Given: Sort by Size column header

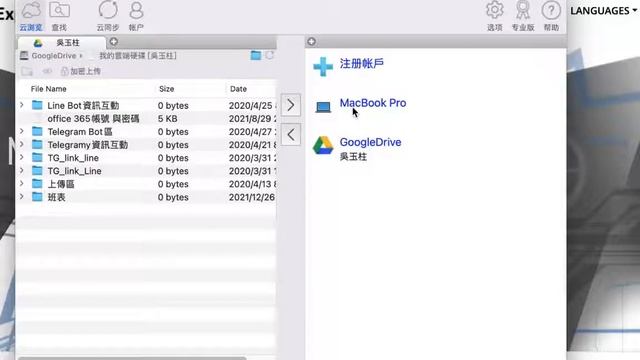Looking at the screenshot, I should (x=167, y=89).
